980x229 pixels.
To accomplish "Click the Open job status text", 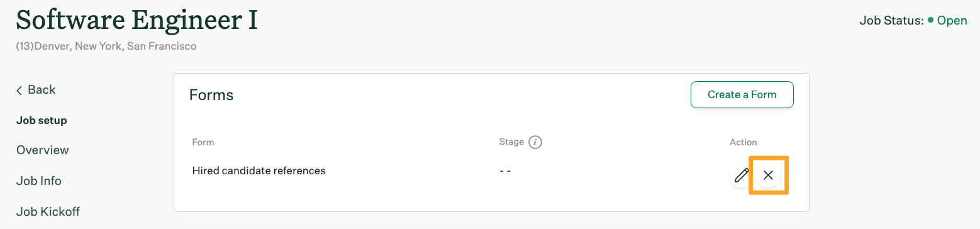I will (952, 21).
